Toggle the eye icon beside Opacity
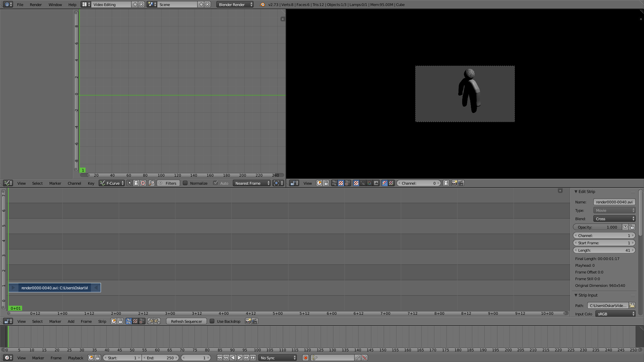644x362 pixels. (625, 227)
